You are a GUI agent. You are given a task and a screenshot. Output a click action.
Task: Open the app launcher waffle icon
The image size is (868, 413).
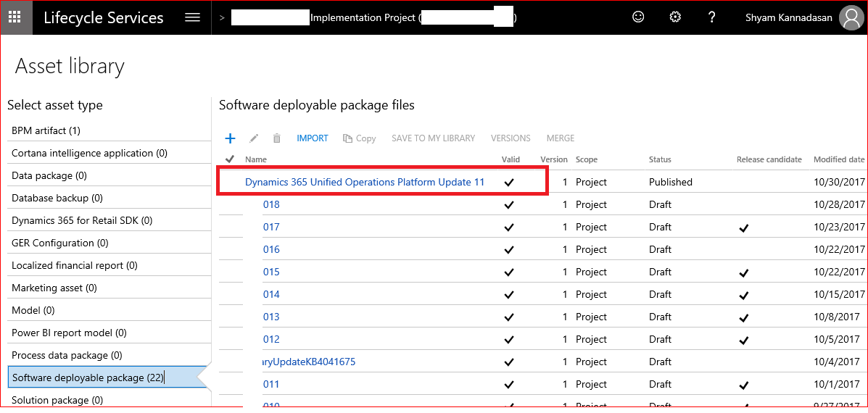click(15, 17)
